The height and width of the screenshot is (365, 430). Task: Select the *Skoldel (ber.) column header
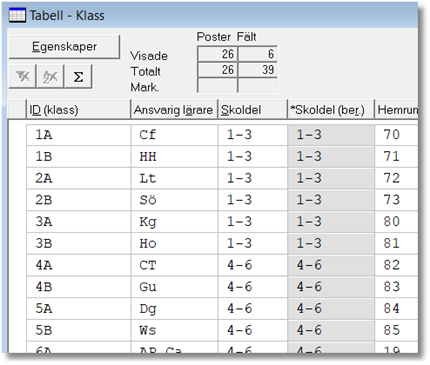[x=331, y=110]
